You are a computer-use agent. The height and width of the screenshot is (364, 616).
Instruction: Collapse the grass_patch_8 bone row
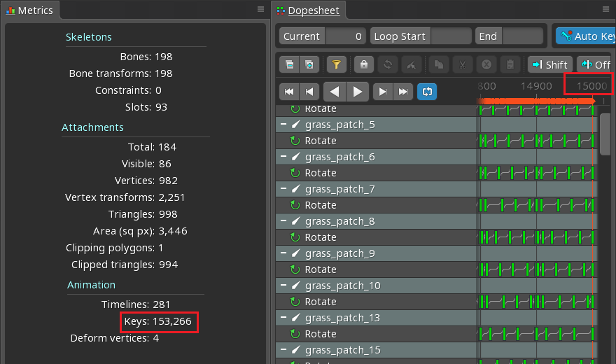283,221
